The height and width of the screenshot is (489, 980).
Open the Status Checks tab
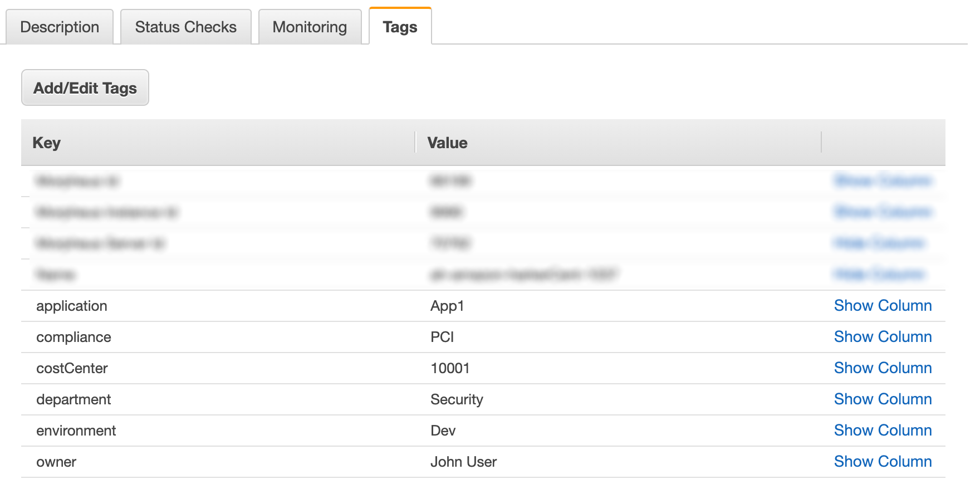[x=185, y=26]
